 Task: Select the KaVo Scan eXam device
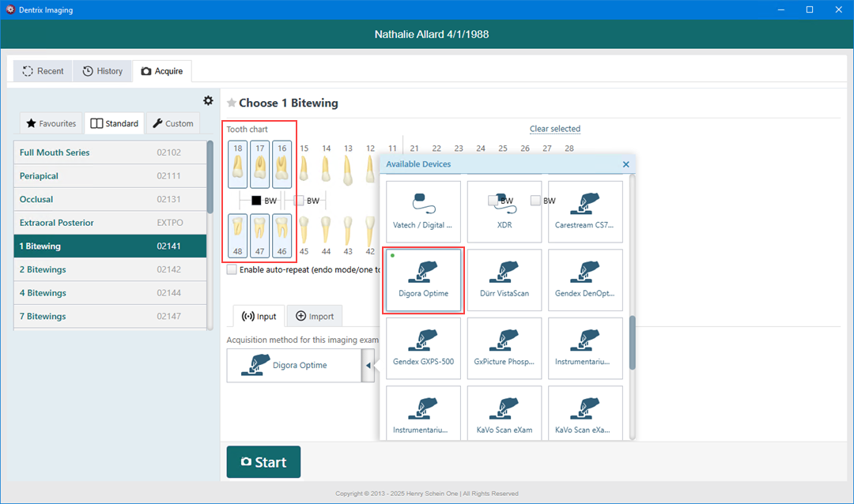coord(504,414)
